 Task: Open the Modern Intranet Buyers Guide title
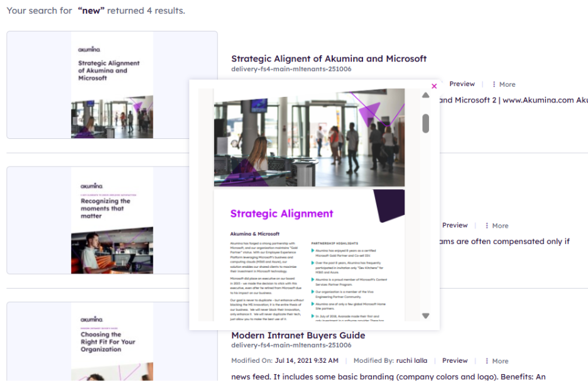[x=298, y=335]
